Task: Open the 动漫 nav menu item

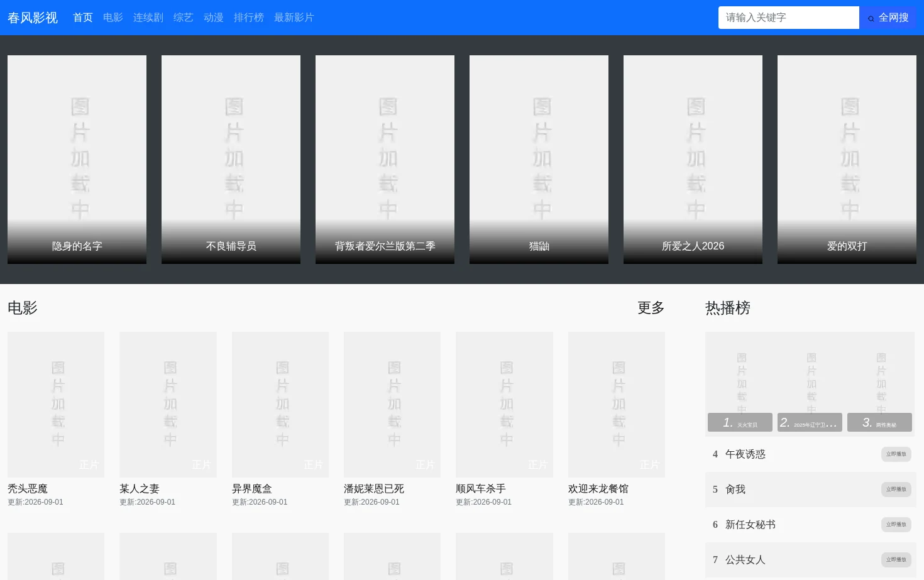Action: (214, 18)
